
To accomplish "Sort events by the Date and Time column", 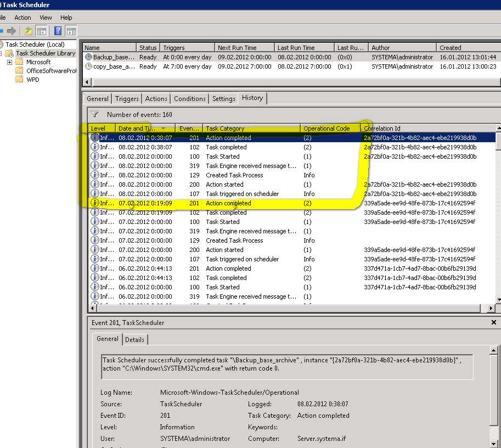I will pos(145,128).
